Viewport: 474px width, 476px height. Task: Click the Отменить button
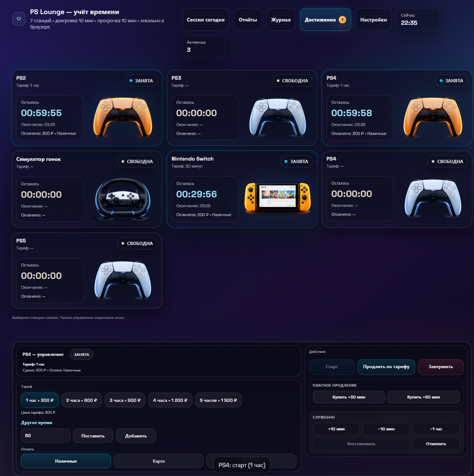pyautogui.click(x=436, y=444)
